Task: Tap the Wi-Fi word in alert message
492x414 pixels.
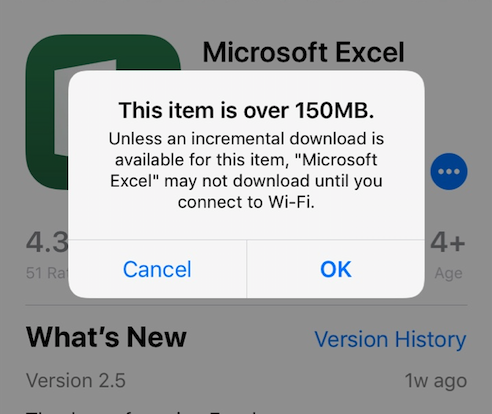Action: (x=291, y=202)
